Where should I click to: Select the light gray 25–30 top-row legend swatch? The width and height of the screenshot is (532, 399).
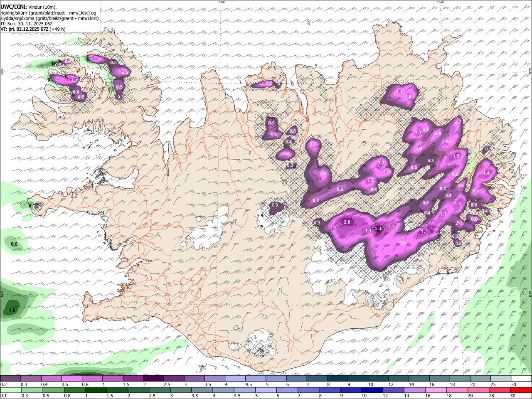coord(501,379)
